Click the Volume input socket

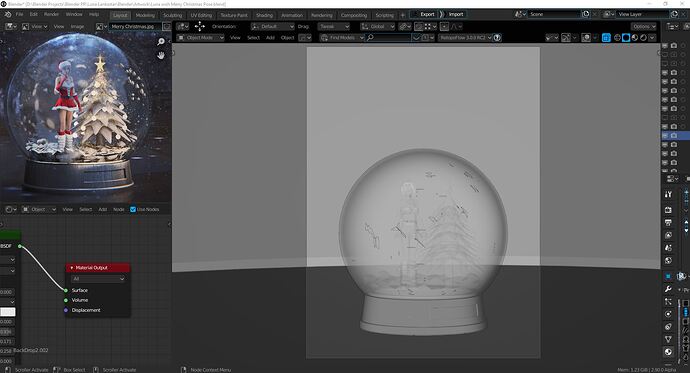pos(66,300)
